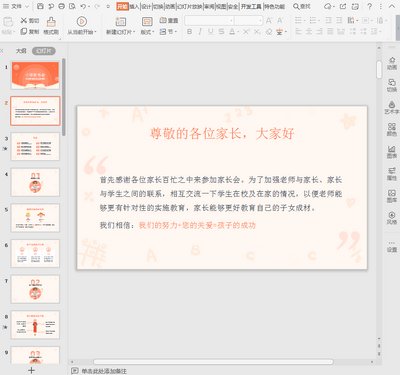Image resolution: width=400 pixels, height=375 pixels.
Task: Open the Layout (版式) menu
Action: pos(147,26)
